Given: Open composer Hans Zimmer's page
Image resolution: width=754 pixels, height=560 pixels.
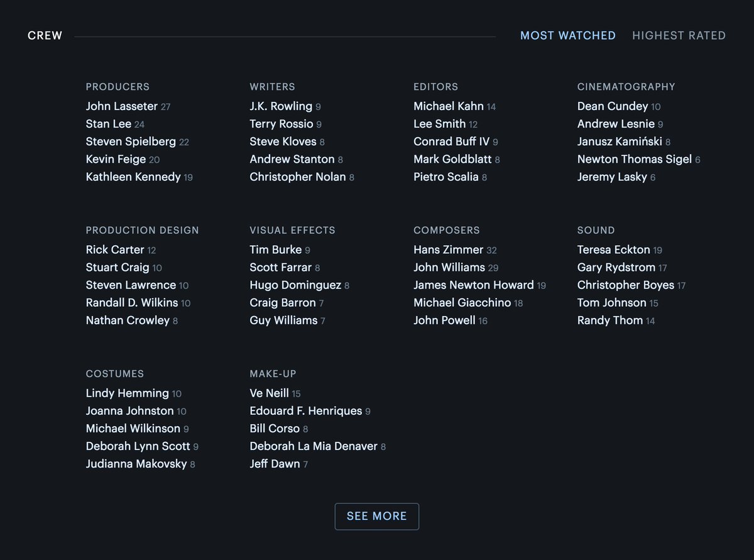Looking at the screenshot, I should [x=448, y=250].
